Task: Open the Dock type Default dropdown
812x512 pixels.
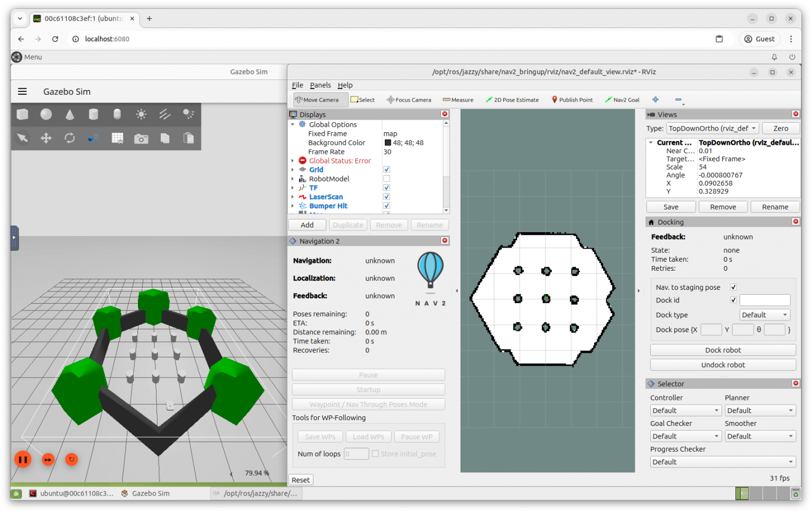Action: point(764,314)
